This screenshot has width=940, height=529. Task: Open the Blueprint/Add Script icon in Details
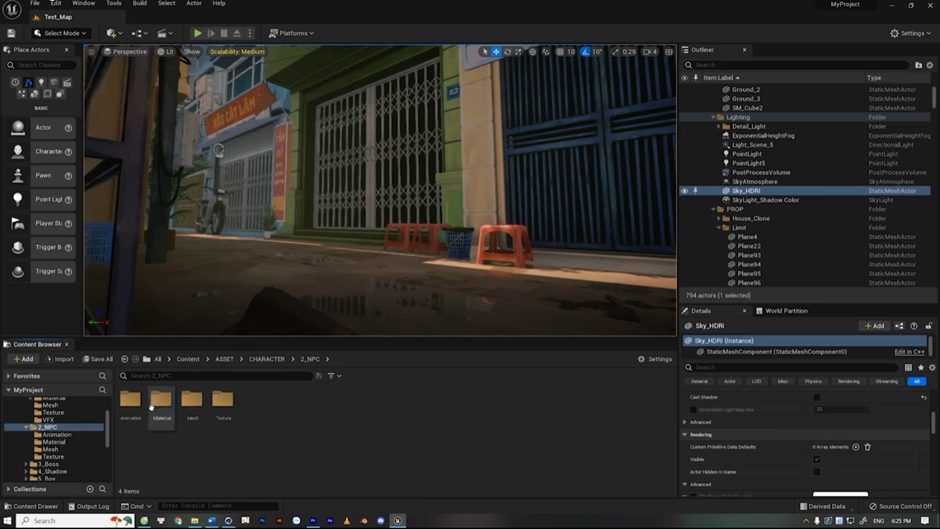coord(899,326)
